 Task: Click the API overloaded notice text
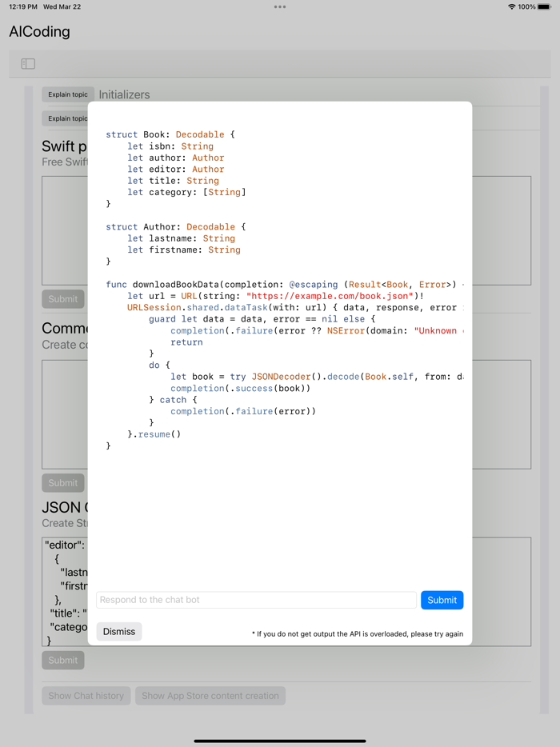(358, 633)
